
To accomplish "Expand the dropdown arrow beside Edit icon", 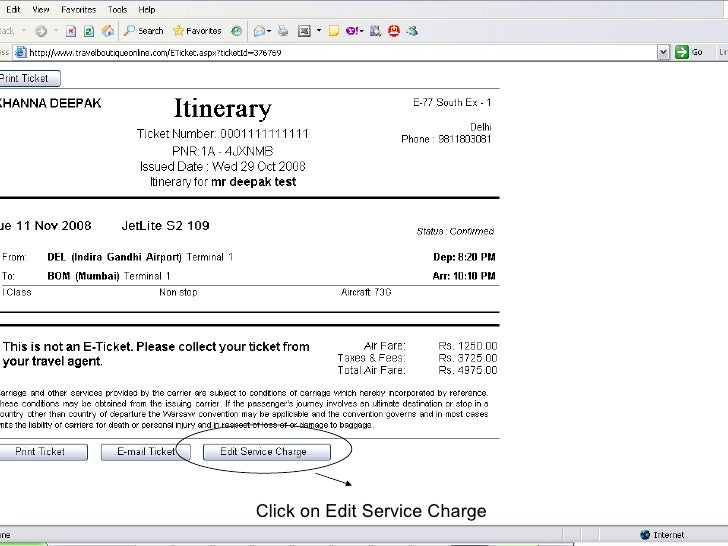I will coord(321,31).
